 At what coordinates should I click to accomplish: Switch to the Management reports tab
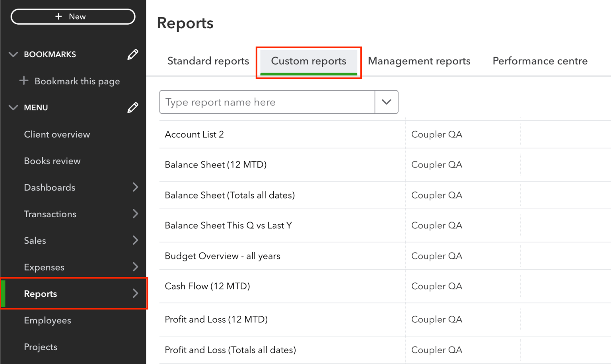pyautogui.click(x=419, y=61)
